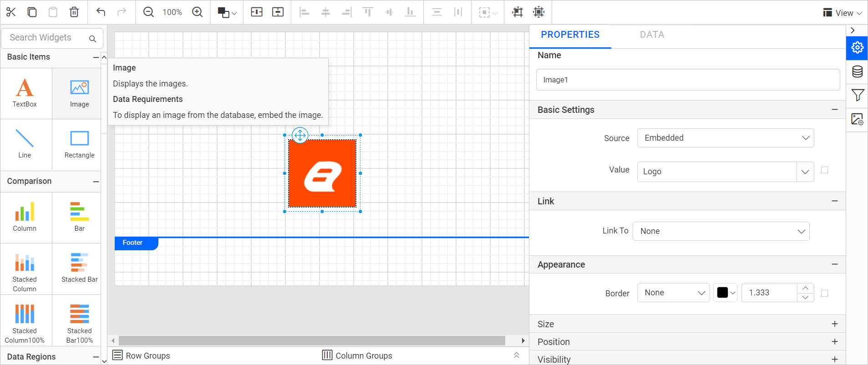
Task: Open the sizing options dropdown
Action: pyautogui.click(x=488, y=12)
